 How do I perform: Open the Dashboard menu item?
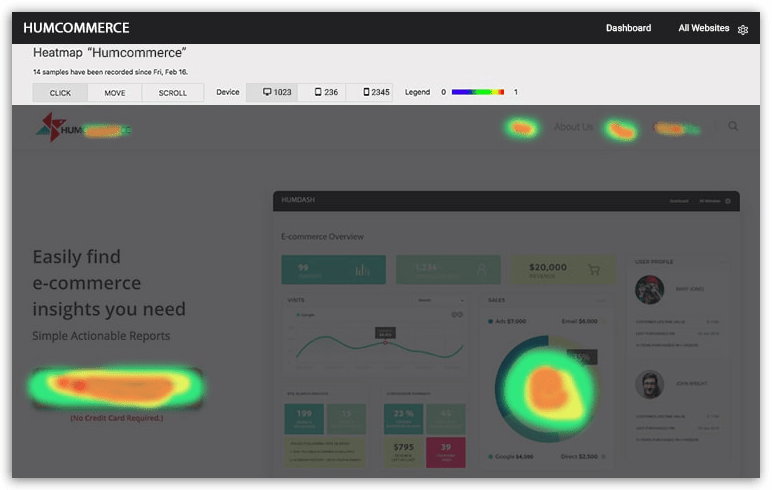tap(628, 28)
